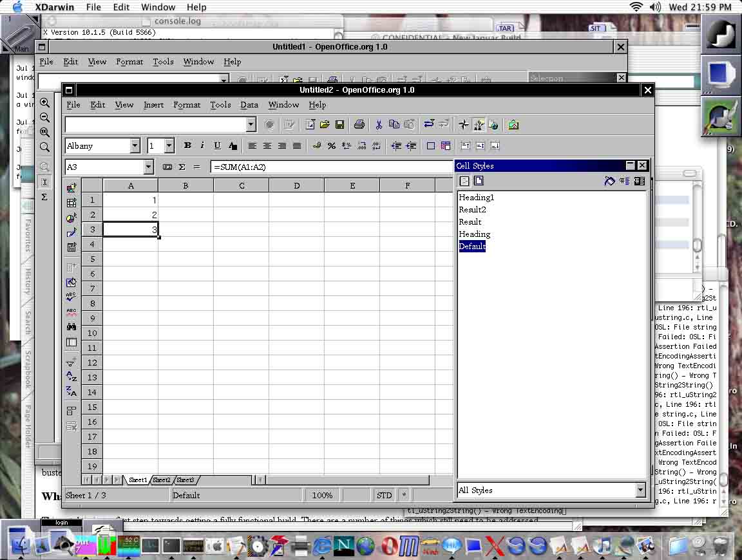This screenshot has width=742, height=560.
Task: Save the spreadsheet with the floppy icon
Action: [339, 125]
